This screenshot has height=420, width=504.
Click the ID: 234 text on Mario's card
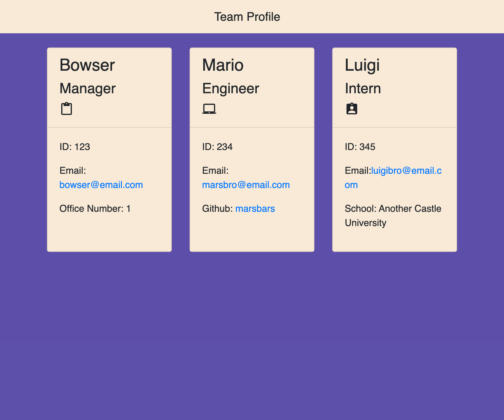[217, 147]
